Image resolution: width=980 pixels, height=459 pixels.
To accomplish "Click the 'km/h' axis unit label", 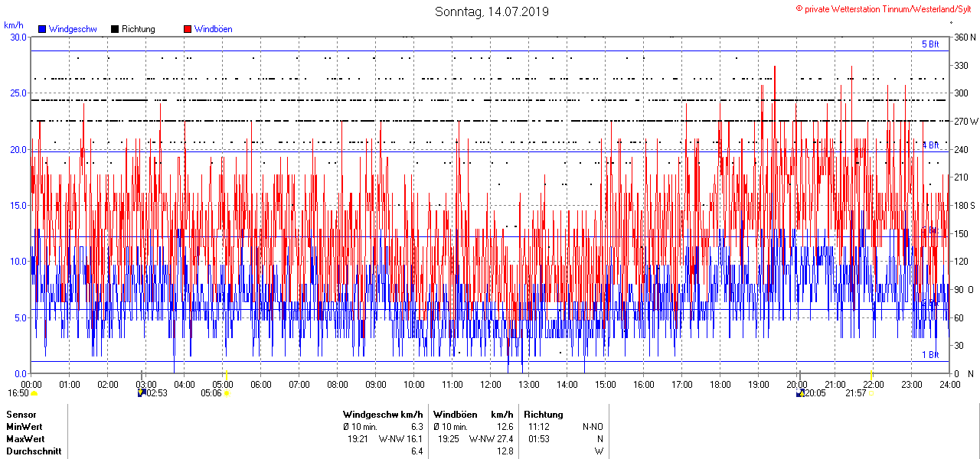I will click(x=13, y=25).
